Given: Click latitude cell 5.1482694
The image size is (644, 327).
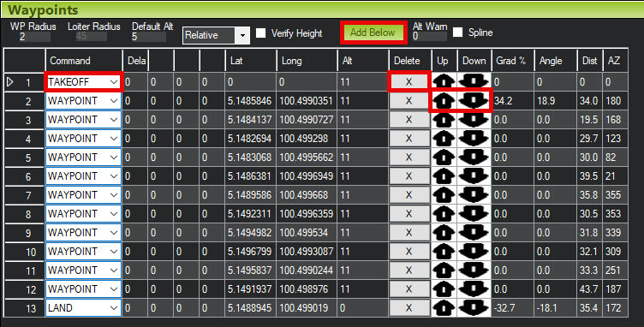Looking at the screenshot, I should point(251,139).
